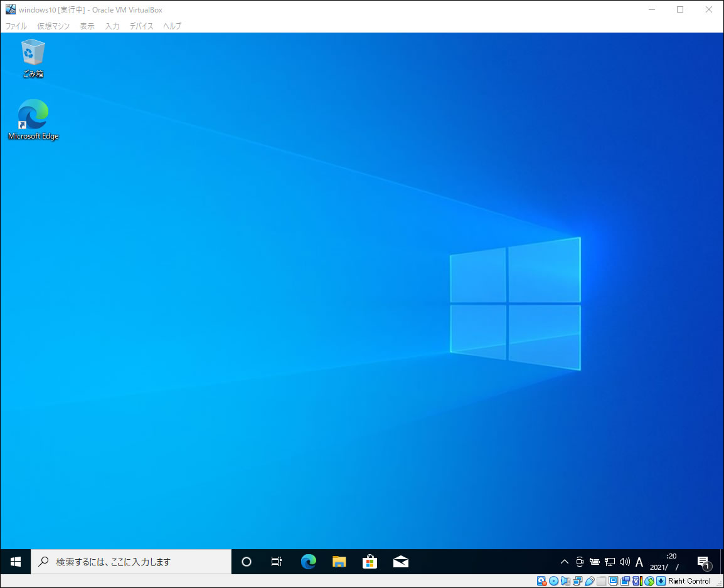Open the volume slider from the speaker icon

(624, 562)
